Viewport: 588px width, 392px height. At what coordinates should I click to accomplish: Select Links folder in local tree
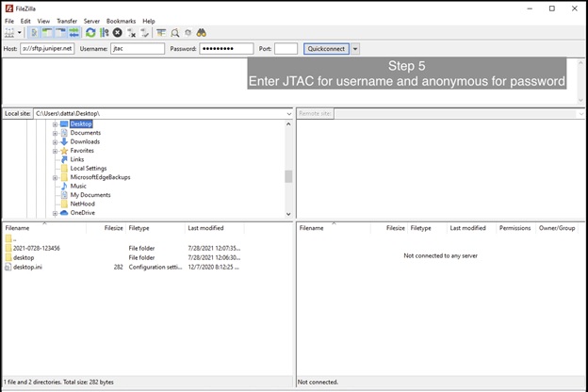click(77, 159)
